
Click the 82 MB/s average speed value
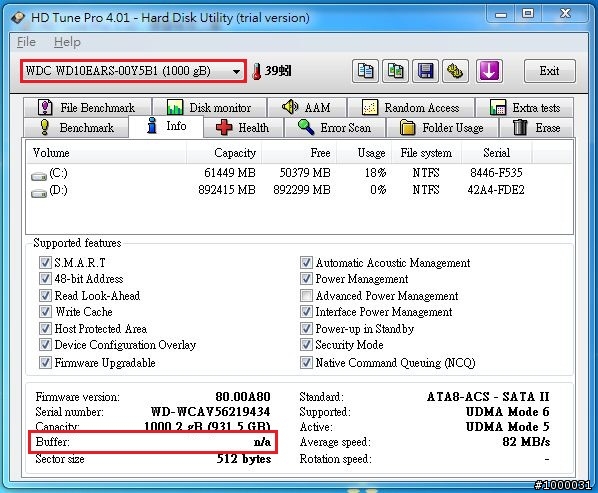tap(526, 442)
